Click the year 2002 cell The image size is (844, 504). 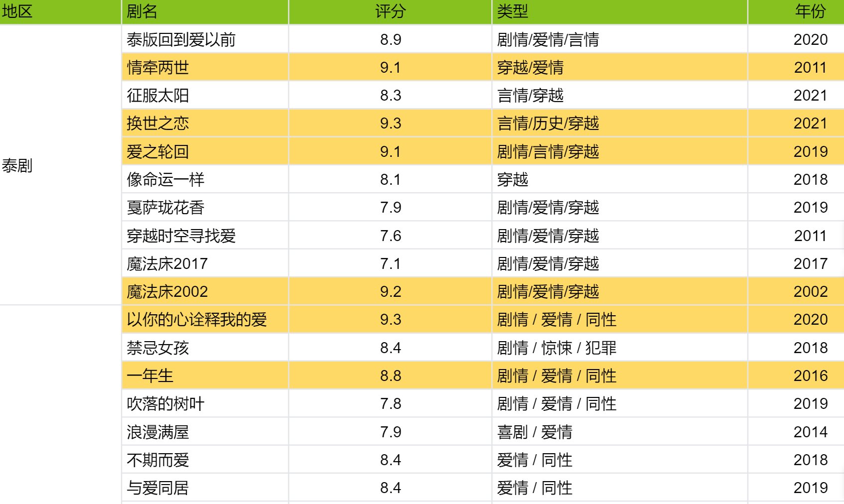point(811,291)
